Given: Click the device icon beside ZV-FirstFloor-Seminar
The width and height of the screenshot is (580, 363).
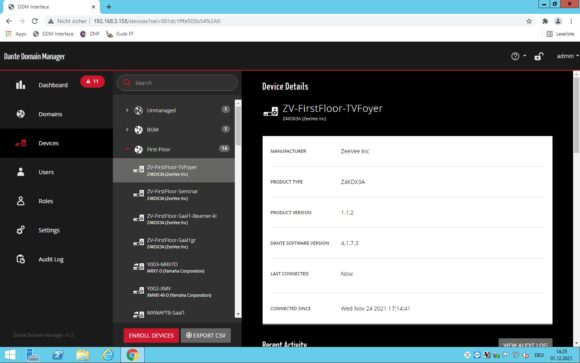Looking at the screenshot, I should [139, 194].
